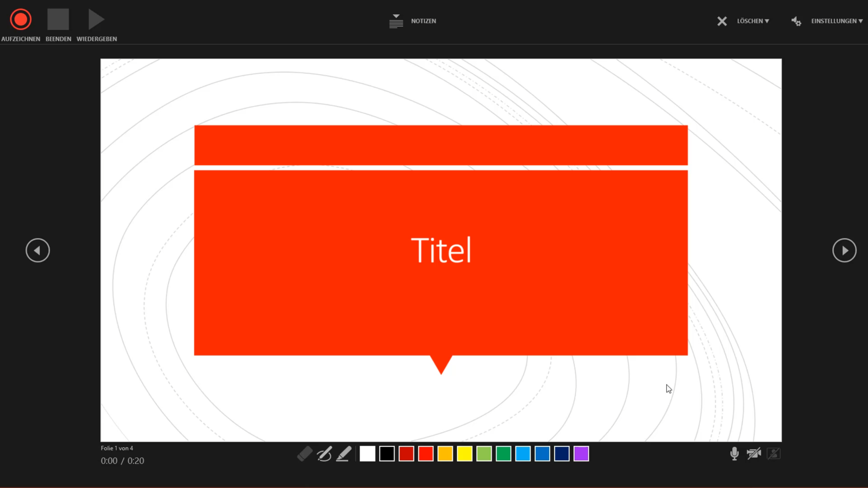Click the X icon next to Löschen
This screenshot has height=488, width=868.
(x=722, y=21)
